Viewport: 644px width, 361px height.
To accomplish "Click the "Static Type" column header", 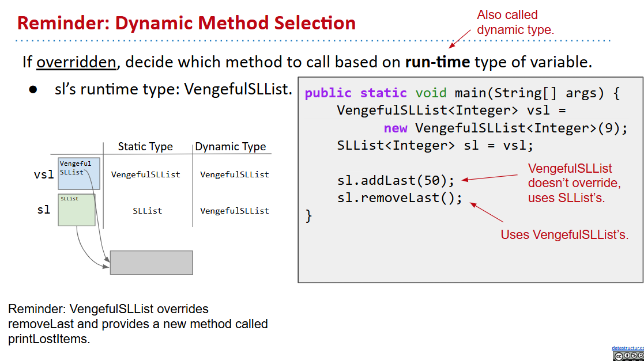I will (x=145, y=147).
